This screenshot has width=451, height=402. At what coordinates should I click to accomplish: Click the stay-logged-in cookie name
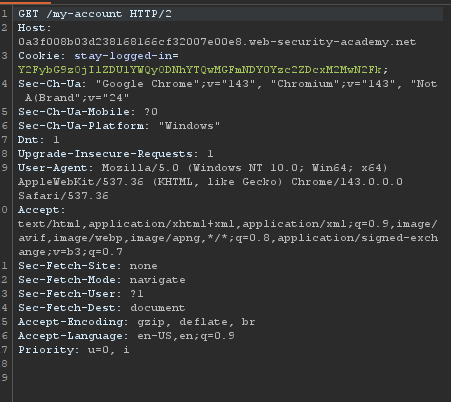click(x=126, y=56)
